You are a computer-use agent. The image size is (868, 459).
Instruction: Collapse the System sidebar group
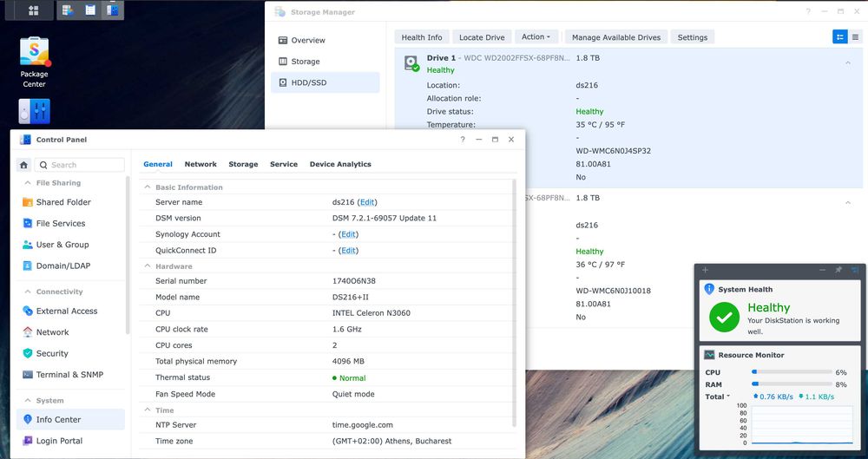click(x=27, y=400)
